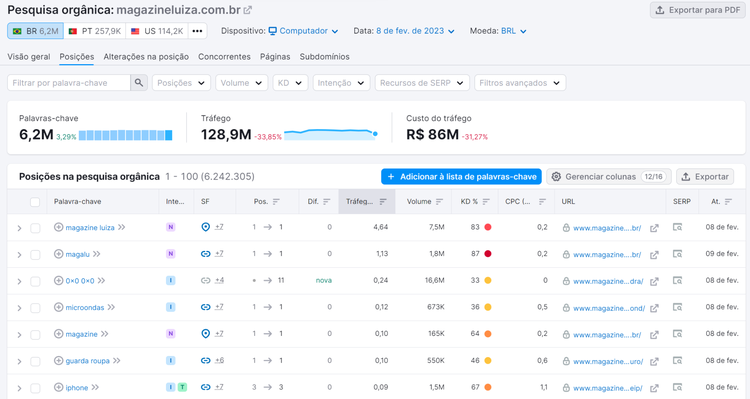
Task: Click sitelinks SERP feature icon in magalu row
Action: [206, 254]
